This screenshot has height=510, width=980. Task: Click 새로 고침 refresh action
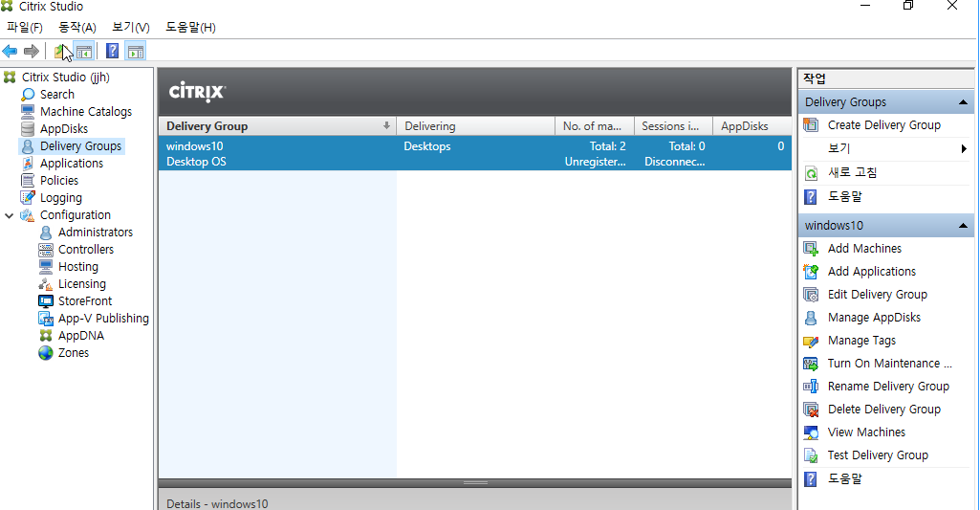[853, 172]
